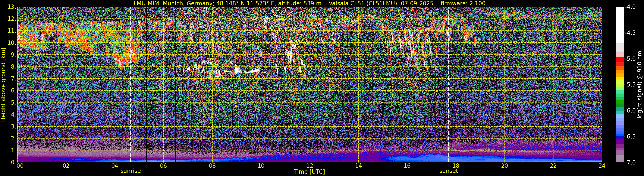644x176 pixels.
Task: Click the "00" time axis tick label
Action: [x=20, y=166]
